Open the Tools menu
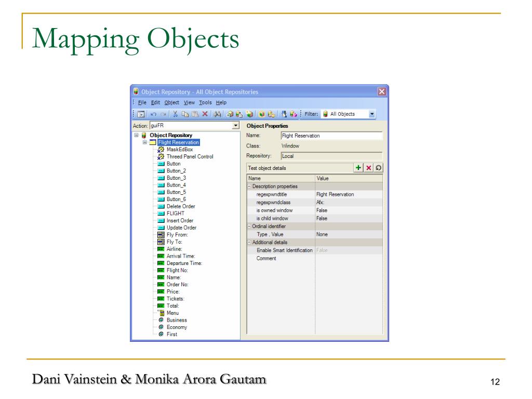532x399 pixels. (x=205, y=103)
